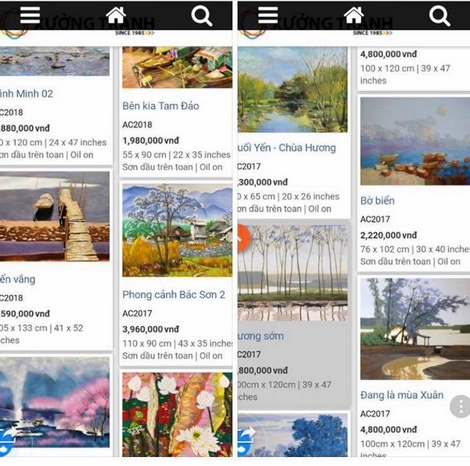The image size is (470, 466).
Task: Open Bên kia Tam Đảo title link
Action: (161, 106)
